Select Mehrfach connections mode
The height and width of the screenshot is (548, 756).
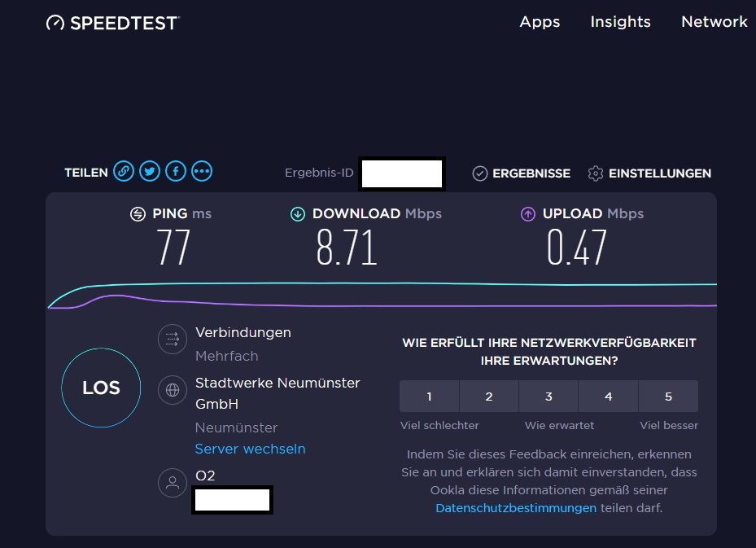tap(226, 356)
